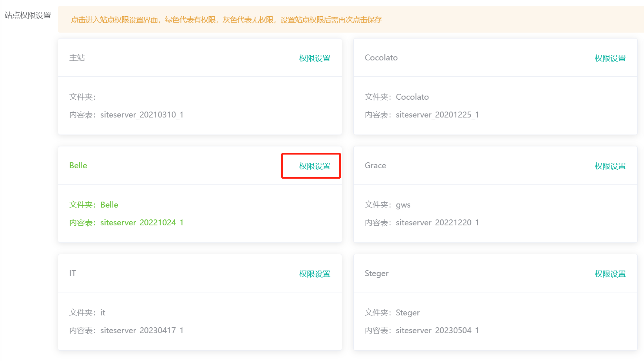The height and width of the screenshot is (361, 644).
Task: Open 权限设置 for the 主站 site
Action: (314, 58)
